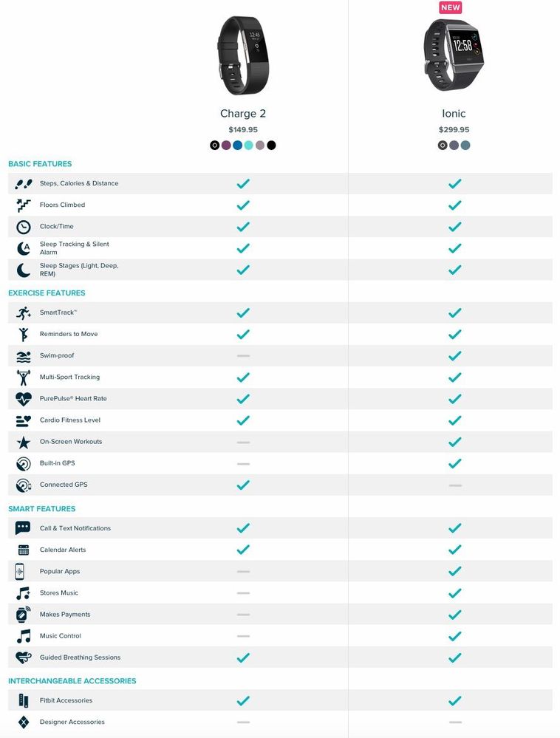Click the SmartTrack feature label
The height and width of the screenshot is (738, 560).
[58, 312]
